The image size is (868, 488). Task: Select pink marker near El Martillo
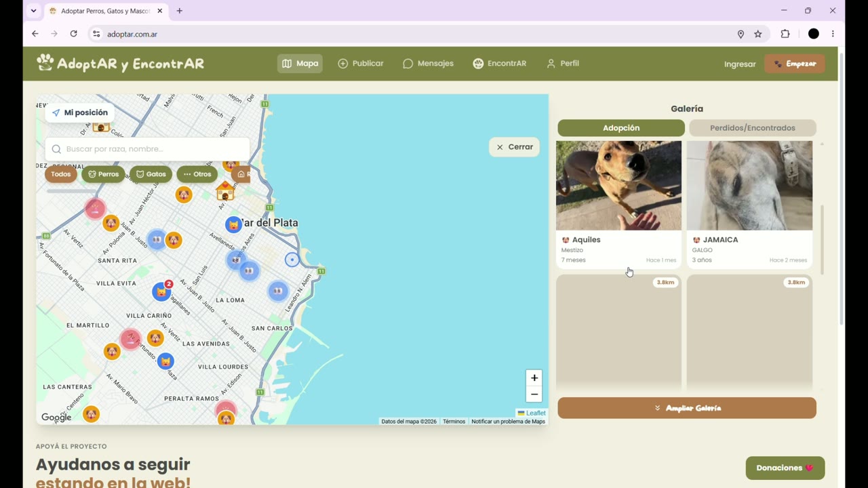130,338
